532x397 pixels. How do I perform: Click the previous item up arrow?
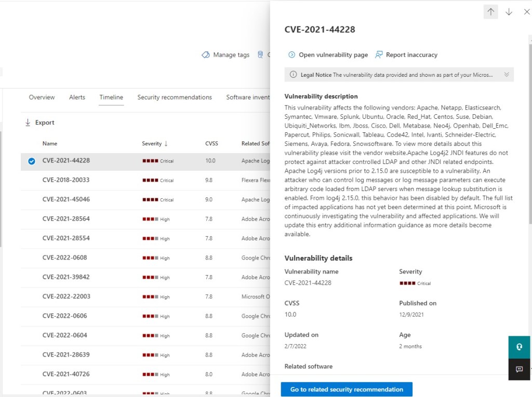[490, 12]
